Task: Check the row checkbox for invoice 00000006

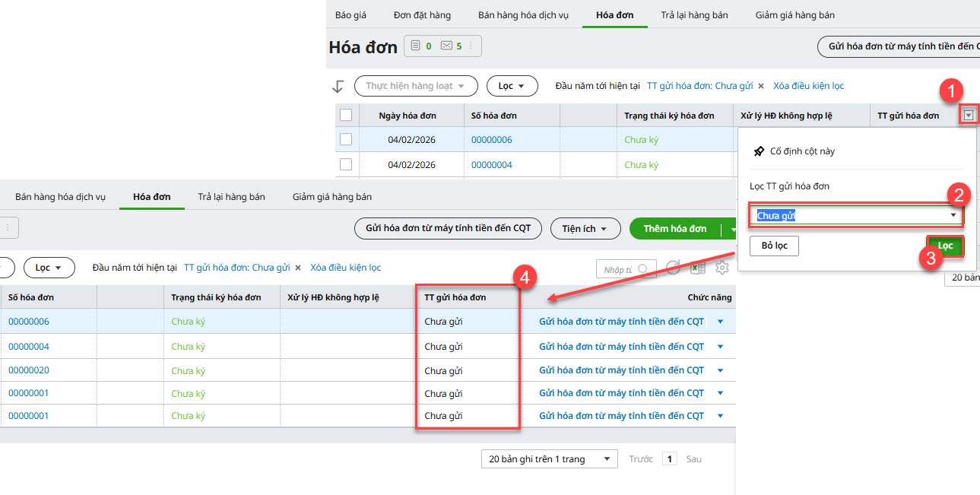Action: tap(346, 140)
